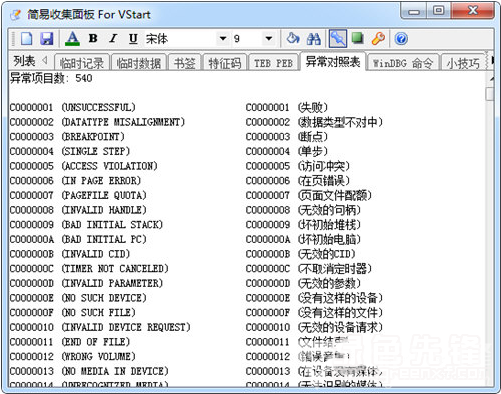
Task: Click the 列表 list toggle arrow
Action: coord(45,61)
